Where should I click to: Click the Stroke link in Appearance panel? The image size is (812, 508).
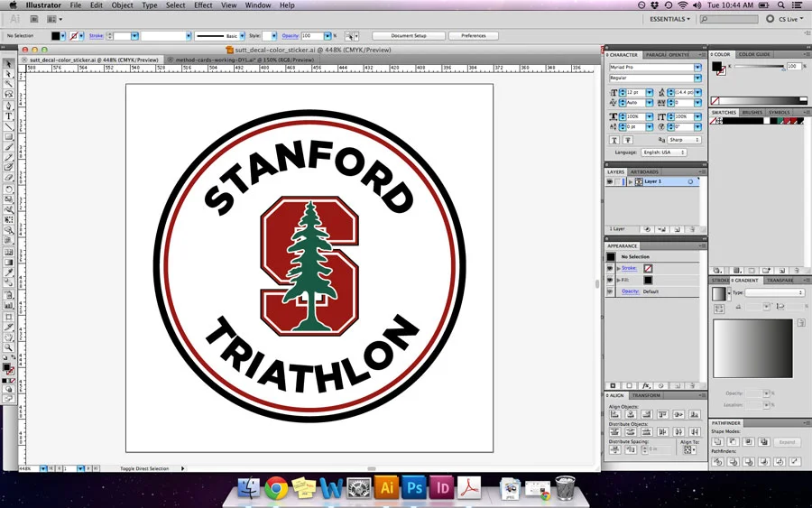[x=629, y=268]
